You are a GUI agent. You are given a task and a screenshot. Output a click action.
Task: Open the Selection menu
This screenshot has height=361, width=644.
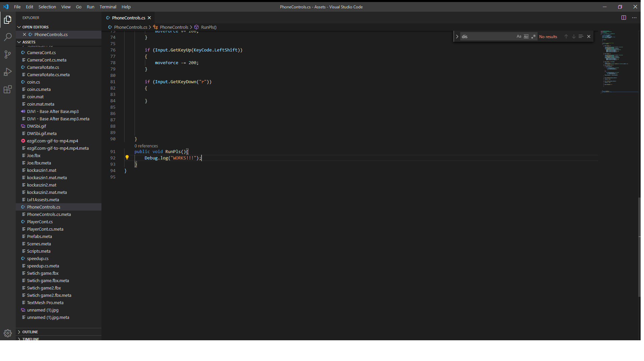[47, 7]
